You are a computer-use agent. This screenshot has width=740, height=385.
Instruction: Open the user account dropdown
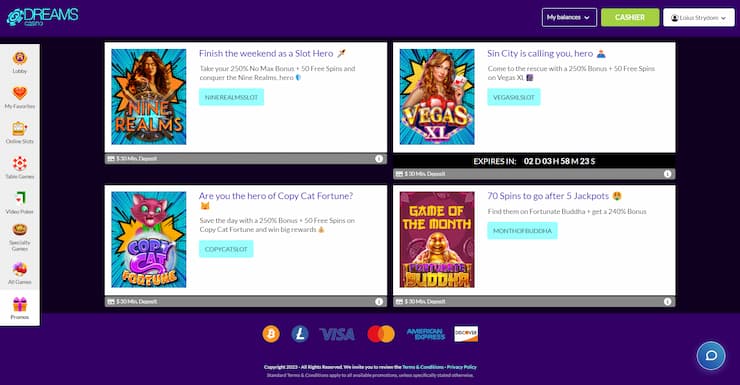(698, 17)
